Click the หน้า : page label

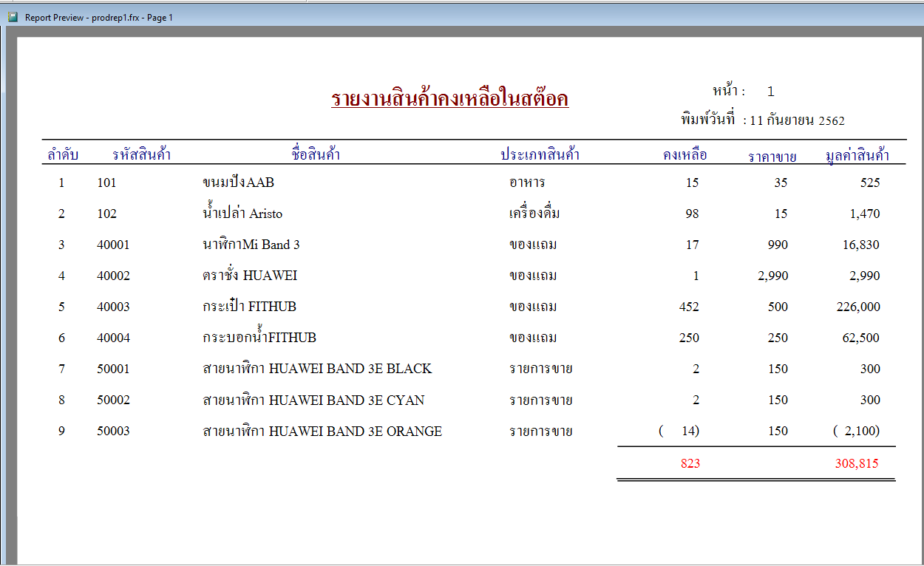pos(729,91)
